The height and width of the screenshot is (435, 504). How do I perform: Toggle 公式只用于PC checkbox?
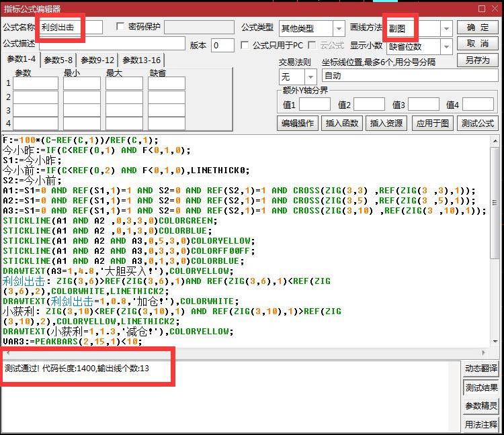click(x=245, y=45)
